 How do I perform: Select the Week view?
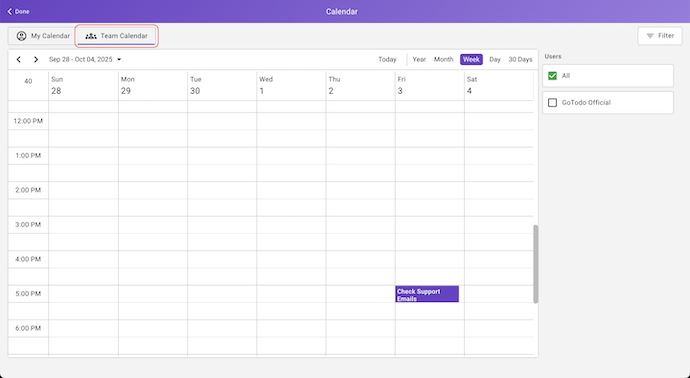(471, 59)
